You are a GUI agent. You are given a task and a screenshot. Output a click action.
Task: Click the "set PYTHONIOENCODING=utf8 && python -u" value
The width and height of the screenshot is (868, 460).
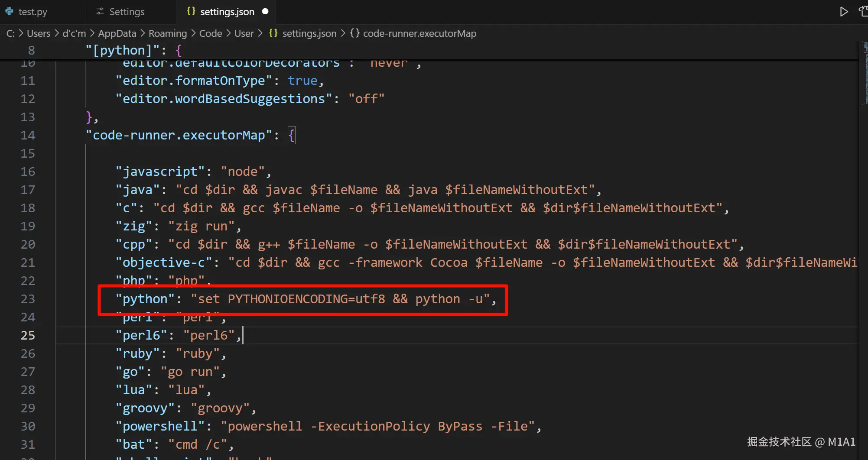[x=340, y=299]
